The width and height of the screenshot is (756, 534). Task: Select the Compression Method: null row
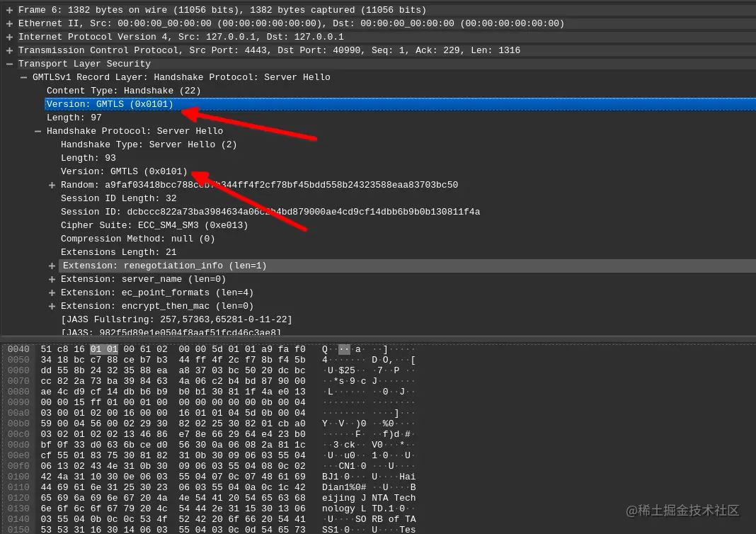[x=127, y=238]
